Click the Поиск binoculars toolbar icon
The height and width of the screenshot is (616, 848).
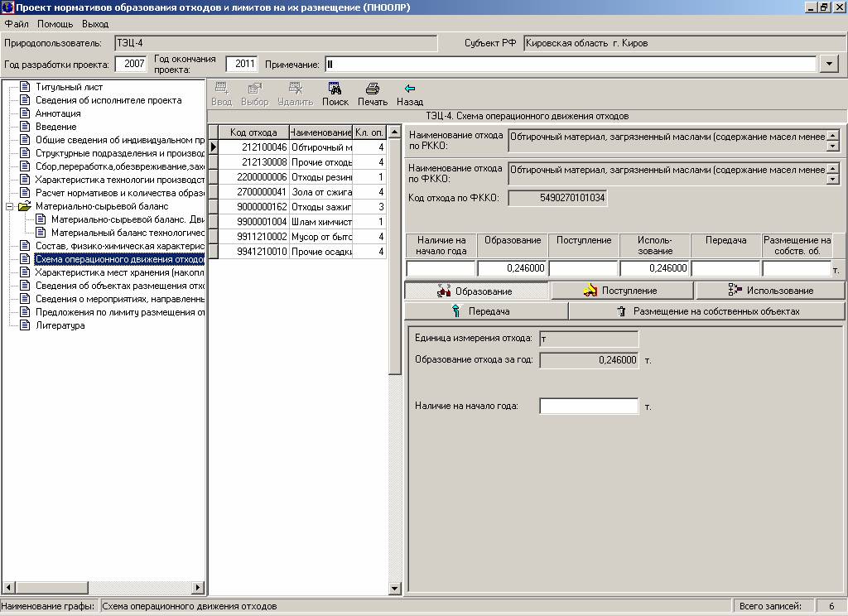[x=335, y=89]
